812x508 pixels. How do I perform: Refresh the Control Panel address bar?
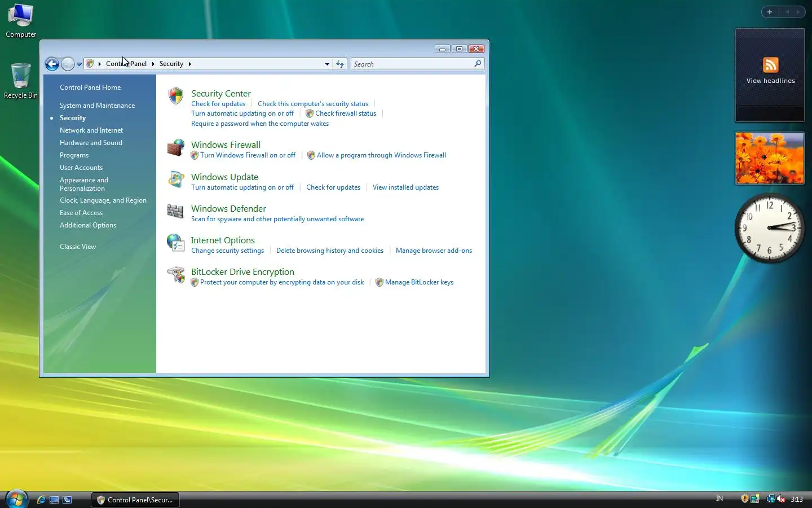coord(340,64)
